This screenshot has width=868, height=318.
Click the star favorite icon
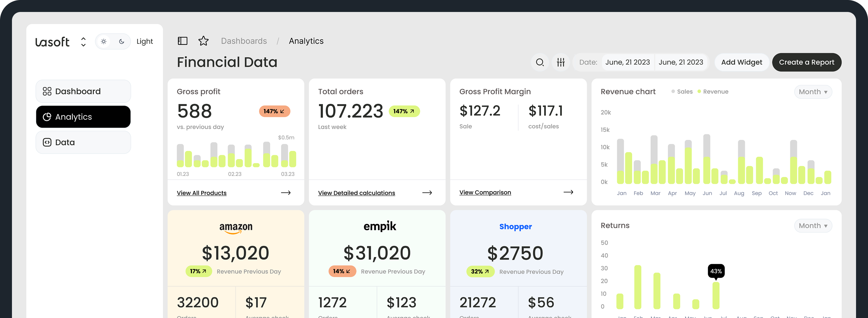[203, 41]
